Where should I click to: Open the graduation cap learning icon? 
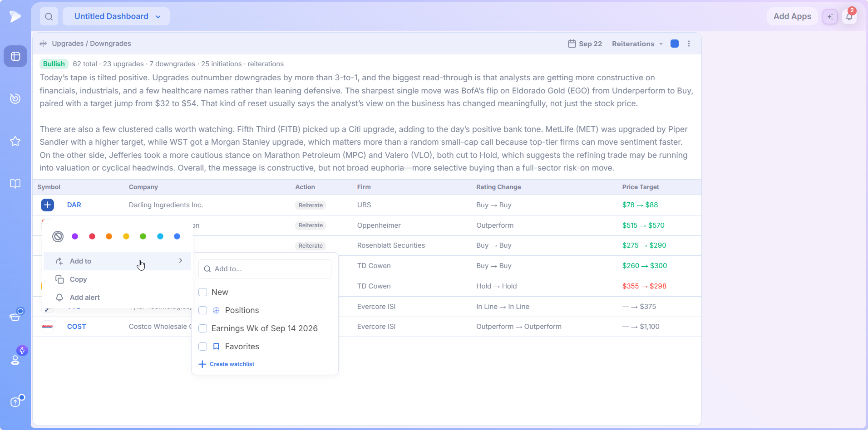(x=15, y=316)
